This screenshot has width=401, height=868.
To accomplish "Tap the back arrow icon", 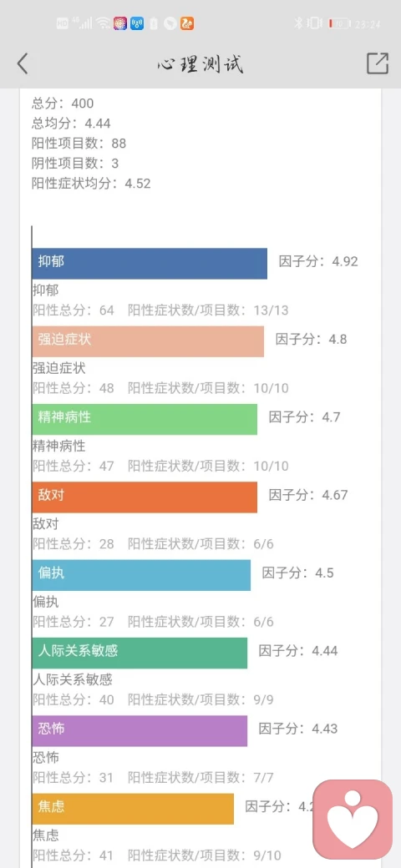I will point(23,63).
